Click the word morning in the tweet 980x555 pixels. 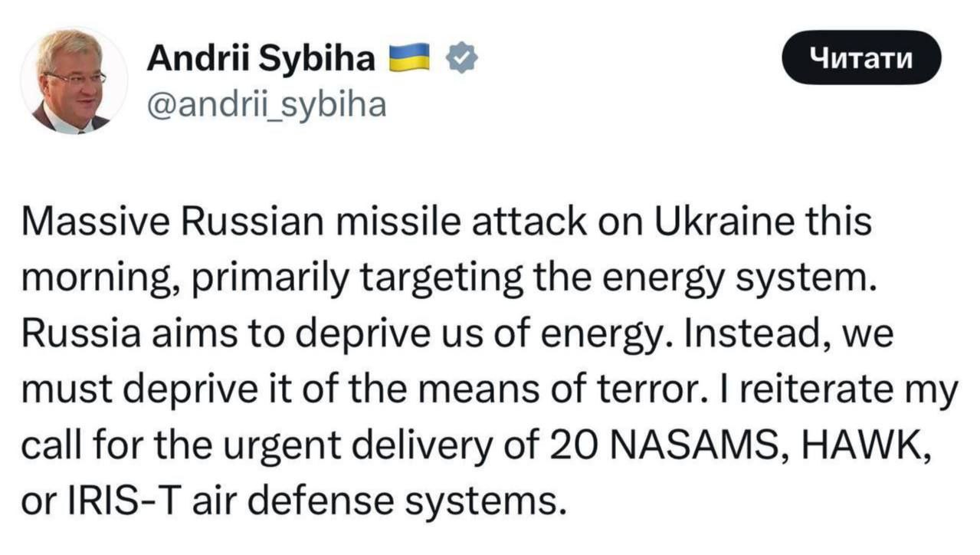click(x=90, y=281)
